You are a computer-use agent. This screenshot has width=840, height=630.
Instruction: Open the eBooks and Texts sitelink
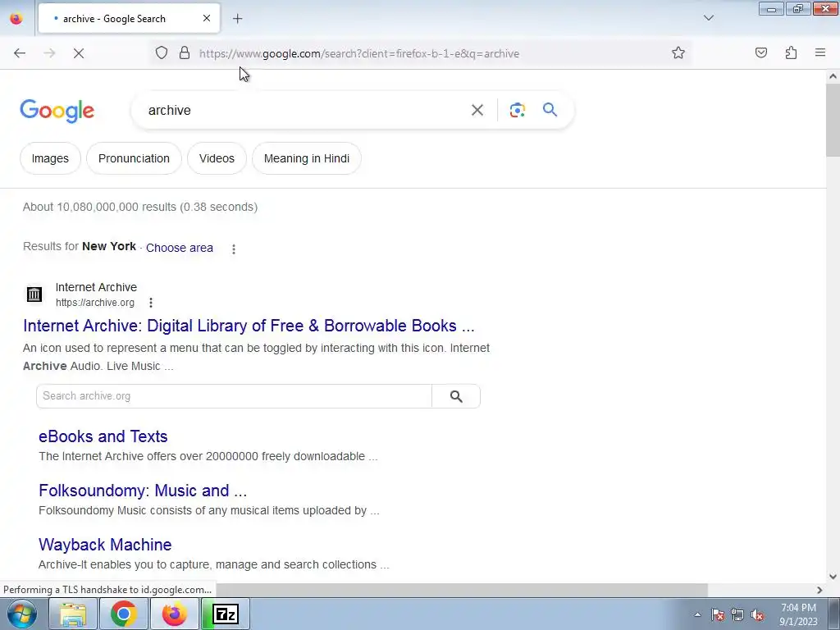tap(103, 436)
